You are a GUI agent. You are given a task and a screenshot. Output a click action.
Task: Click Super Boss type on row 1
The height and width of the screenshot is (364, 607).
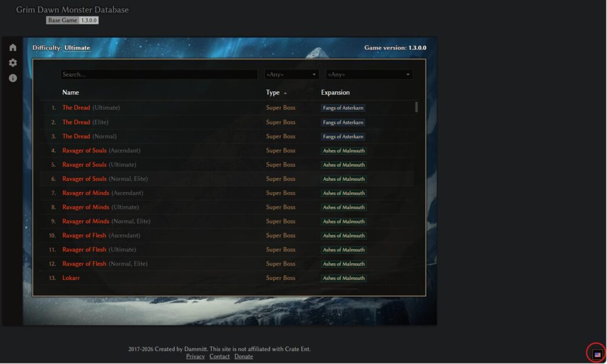[280, 108]
